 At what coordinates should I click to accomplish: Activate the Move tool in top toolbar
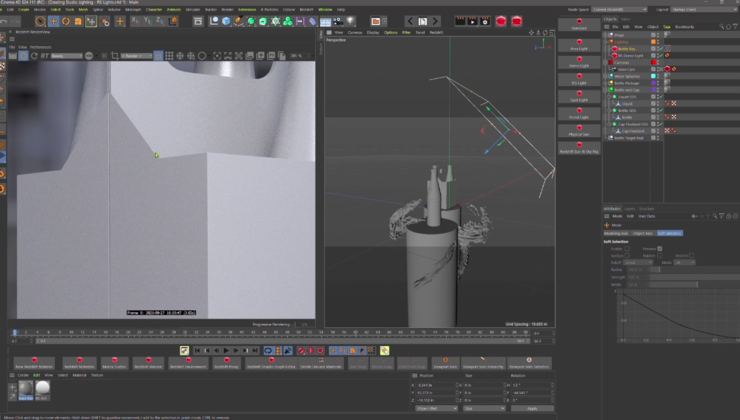53,21
